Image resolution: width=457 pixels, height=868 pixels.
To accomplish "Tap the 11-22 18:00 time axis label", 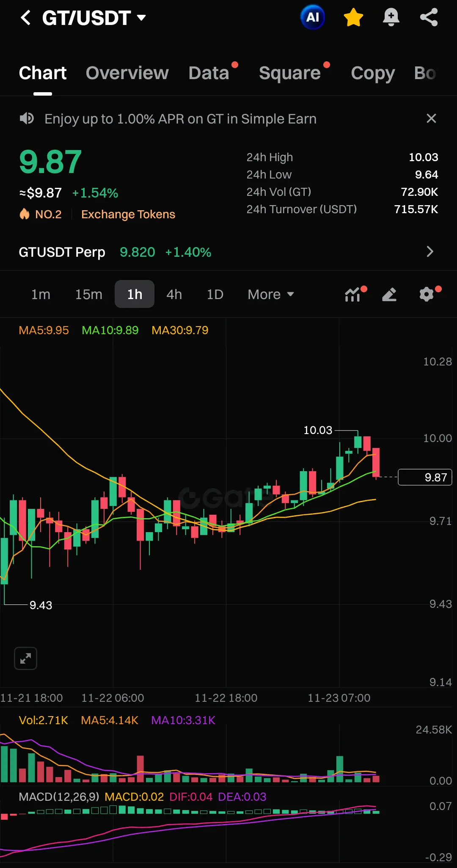I will [x=226, y=698].
